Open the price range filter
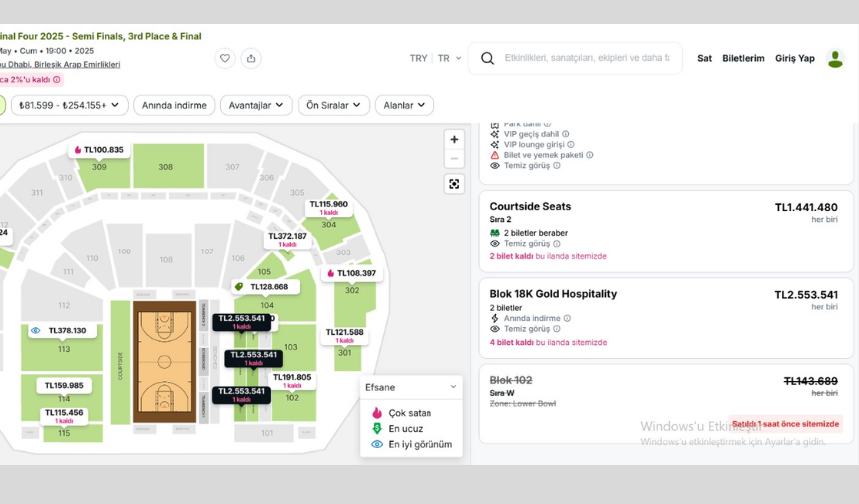Viewport: 859px width, 504px height. pyautogui.click(x=69, y=105)
